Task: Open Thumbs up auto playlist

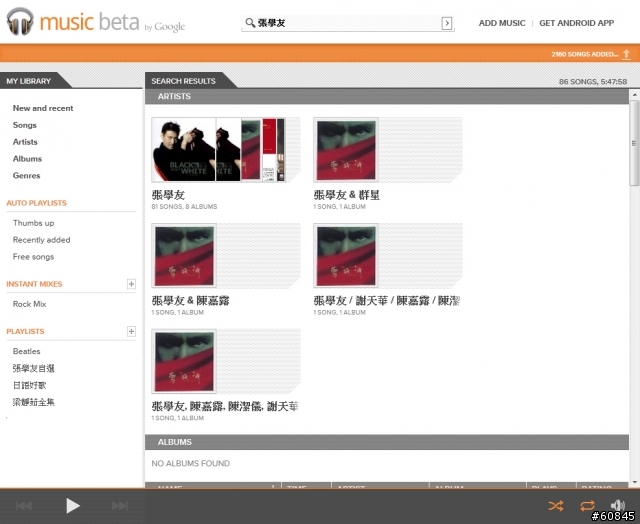Action: pyautogui.click(x=33, y=223)
